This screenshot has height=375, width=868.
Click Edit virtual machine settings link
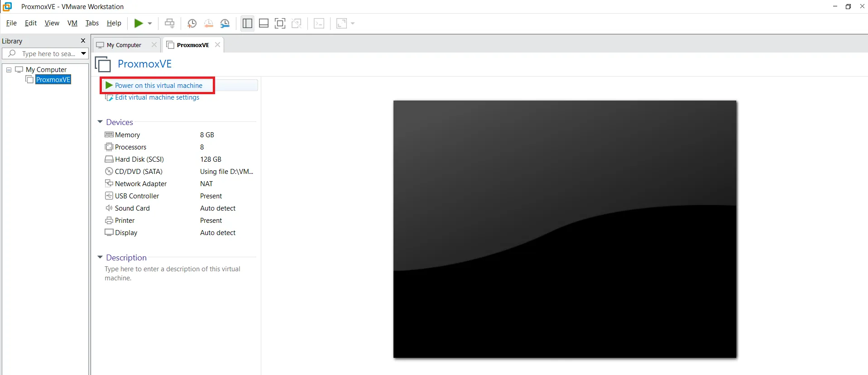pos(157,97)
